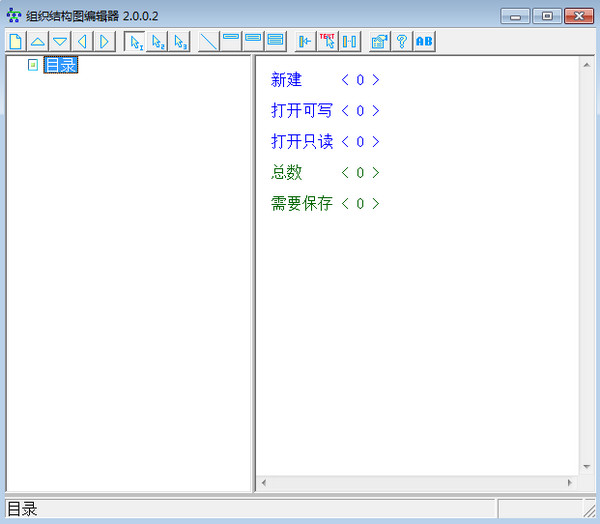Click the horizontal scrollbar left arrow
The image size is (600, 524).
tap(264, 483)
